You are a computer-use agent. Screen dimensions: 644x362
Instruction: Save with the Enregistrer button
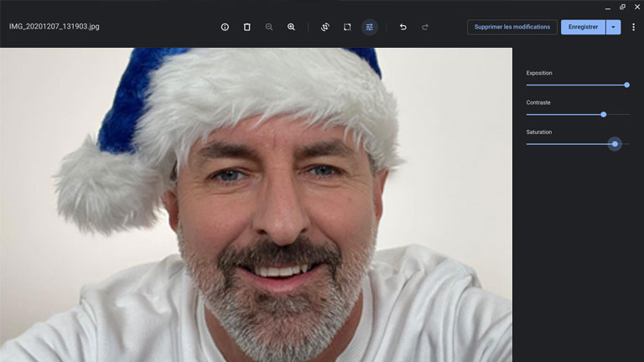(583, 27)
